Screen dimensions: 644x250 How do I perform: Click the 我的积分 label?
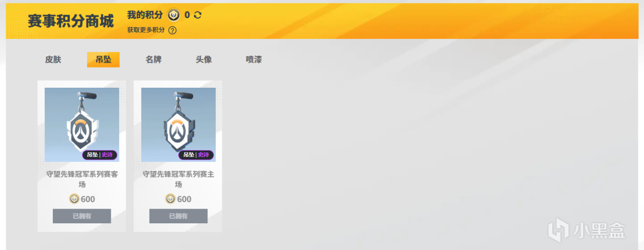click(145, 15)
